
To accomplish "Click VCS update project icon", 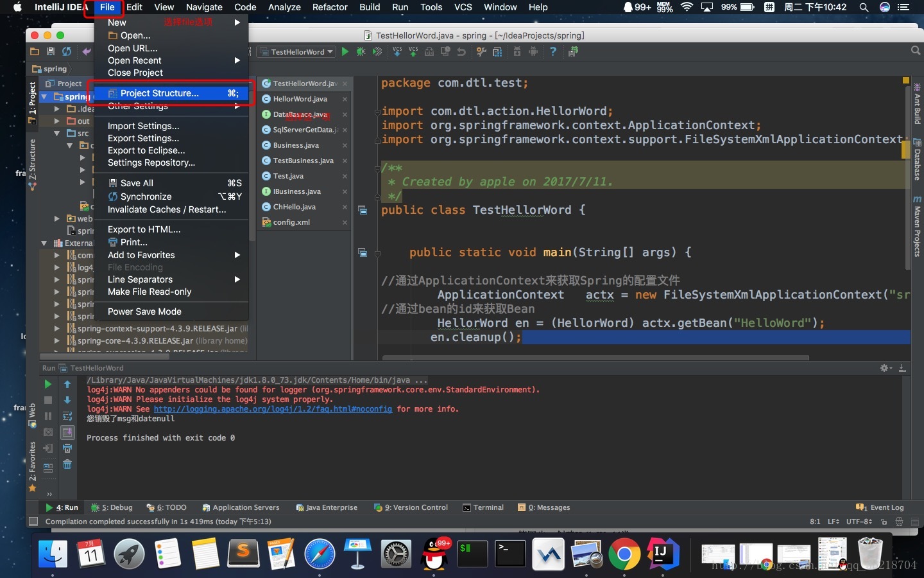I will [x=397, y=51].
